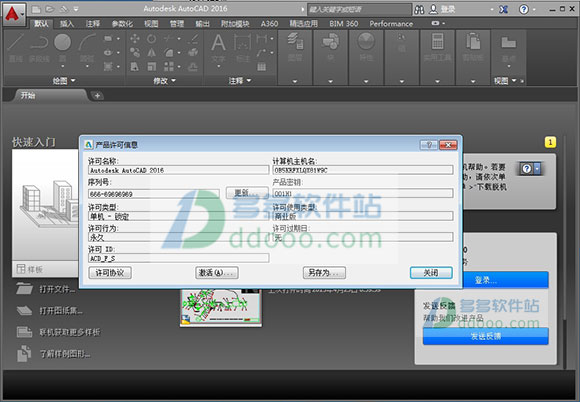This screenshot has height=402, width=580.
Task: Expand the 块 panel arrow
Action: click(330, 81)
